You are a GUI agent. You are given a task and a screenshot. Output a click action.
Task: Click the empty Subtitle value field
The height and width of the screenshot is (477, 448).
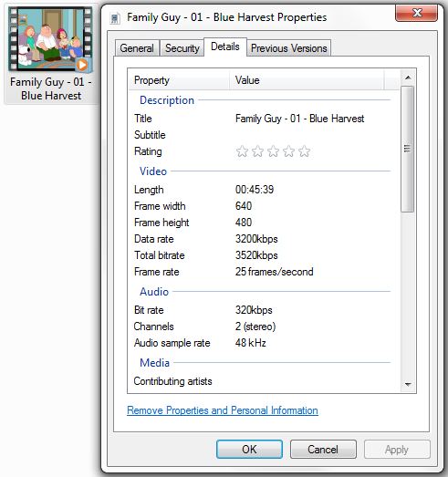coord(310,135)
